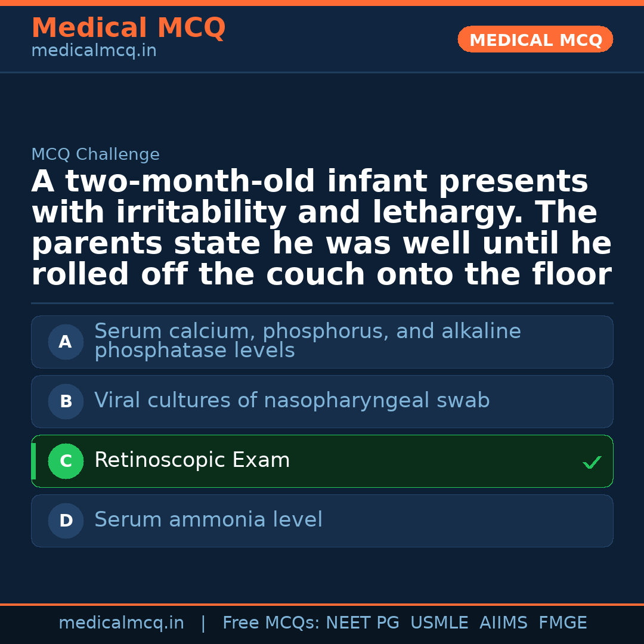Select the serum calcium, phosphorus option text
This screenshot has width=644, height=644.
pyautogui.click(x=307, y=341)
